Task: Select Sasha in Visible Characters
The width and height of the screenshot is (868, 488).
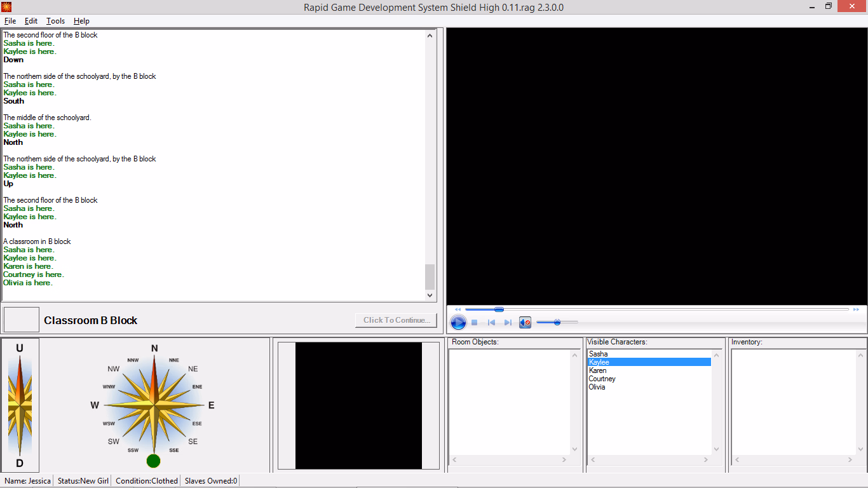Action: coord(649,354)
